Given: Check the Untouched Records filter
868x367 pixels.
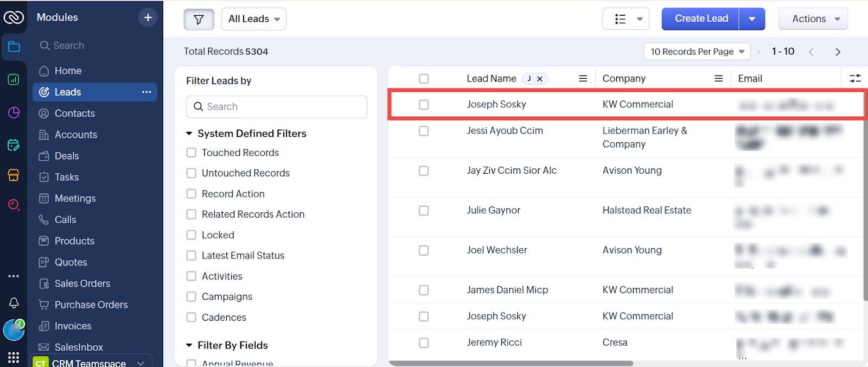Looking at the screenshot, I should click(192, 173).
